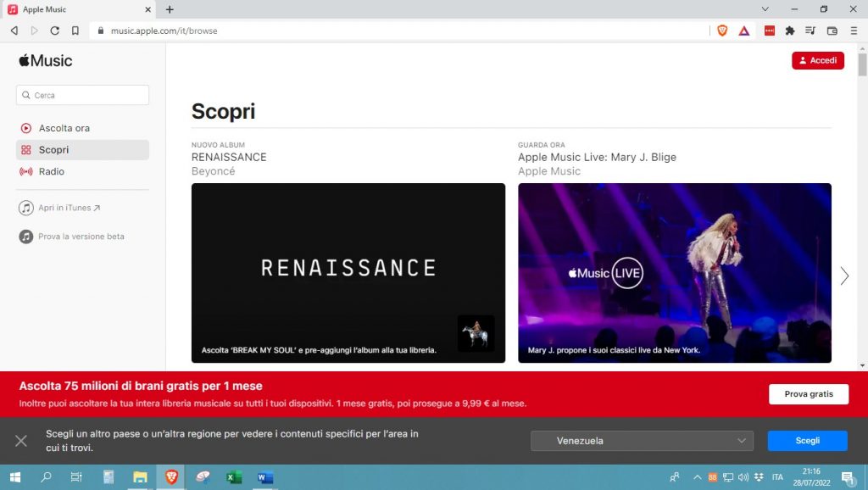
Task: Click the Brave Shields lion icon
Action: click(x=722, y=31)
